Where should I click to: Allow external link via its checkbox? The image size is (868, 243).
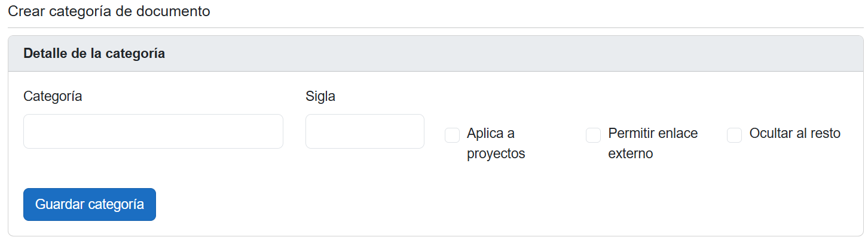(593, 136)
